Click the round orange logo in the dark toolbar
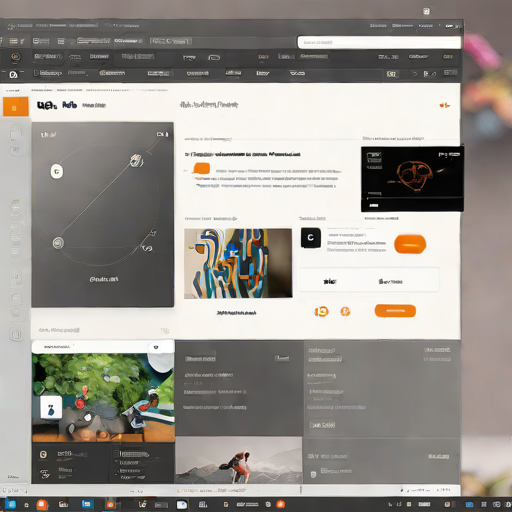This screenshot has width=512, height=512. (15, 57)
